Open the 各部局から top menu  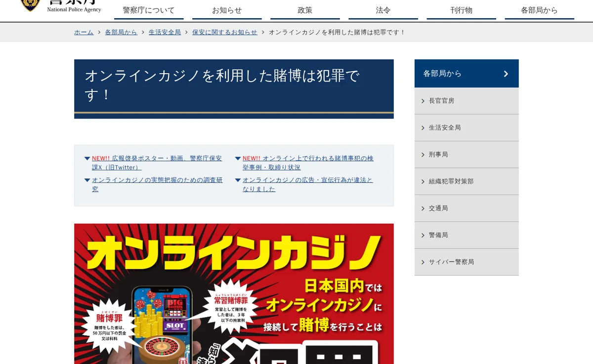click(539, 10)
